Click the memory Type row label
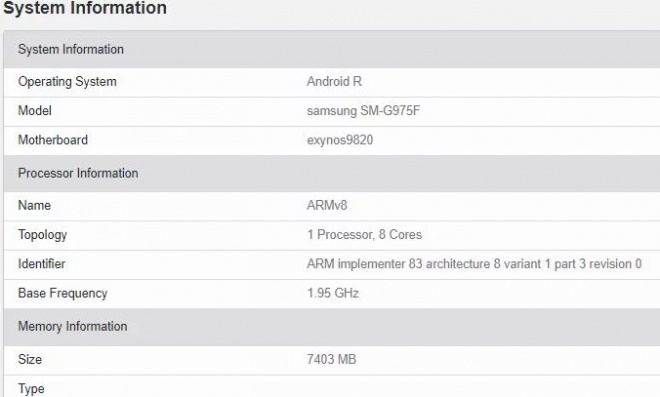 click(31, 389)
